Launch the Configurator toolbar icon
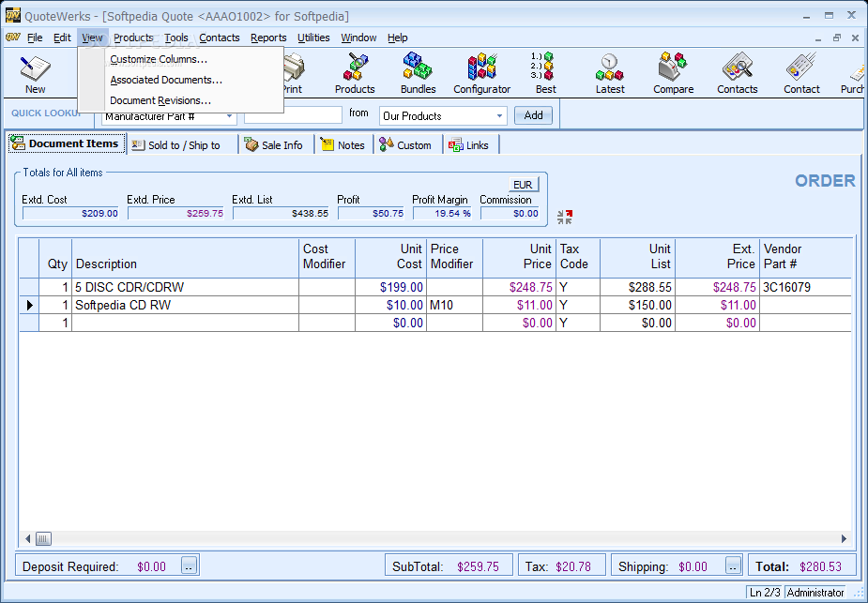This screenshot has width=868, height=603. (481, 73)
